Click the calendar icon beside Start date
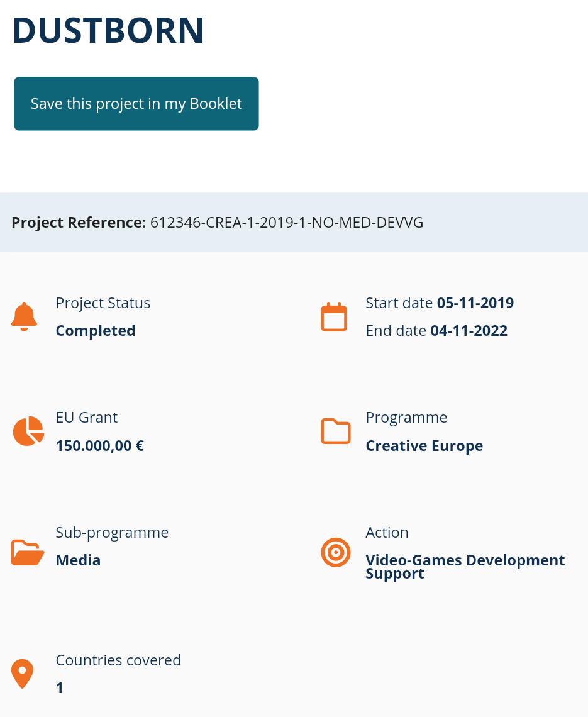The width and height of the screenshot is (588, 717). pos(334,317)
